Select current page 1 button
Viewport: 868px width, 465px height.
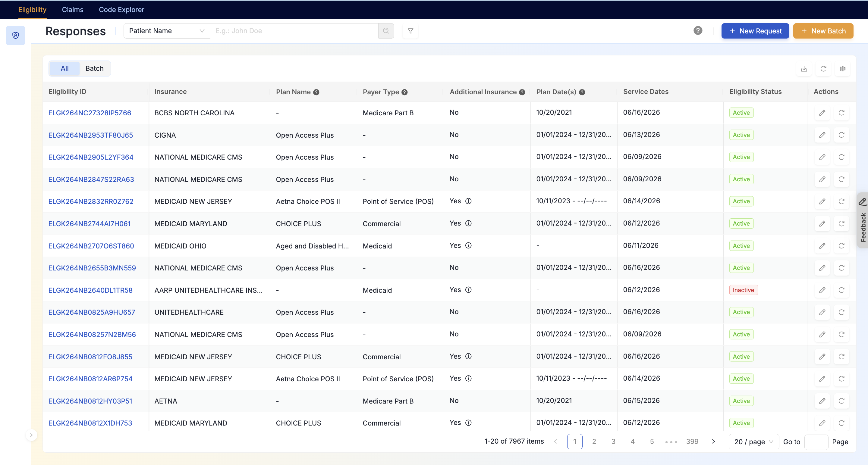[575, 442]
